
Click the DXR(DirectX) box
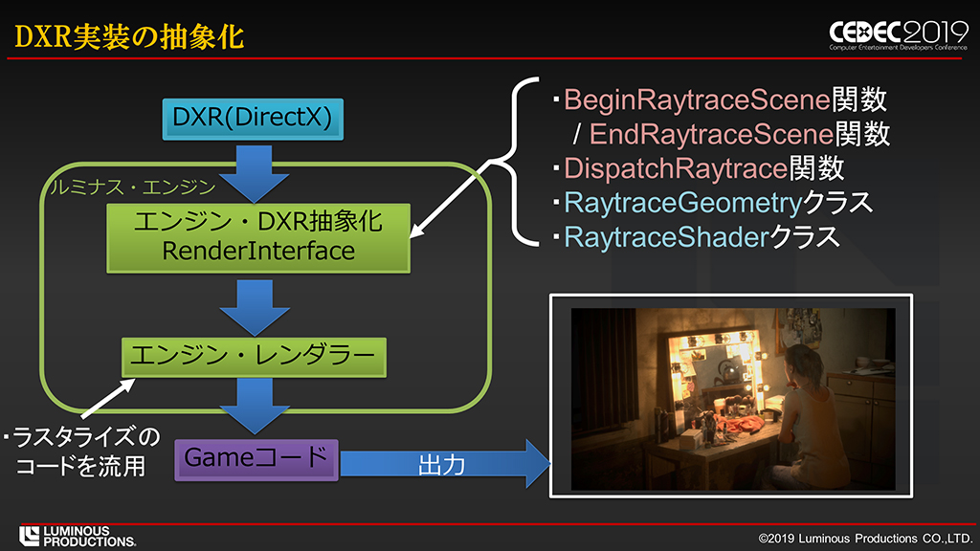coord(253,119)
